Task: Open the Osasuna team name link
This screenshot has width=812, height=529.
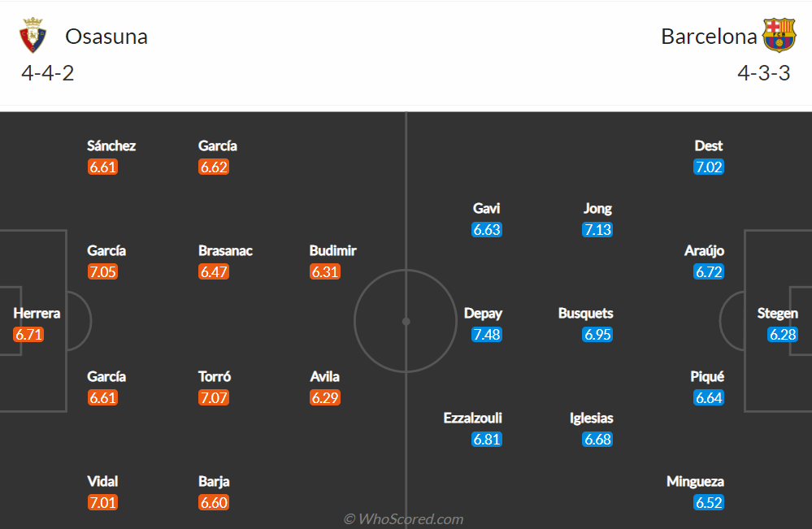Action: coord(106,37)
